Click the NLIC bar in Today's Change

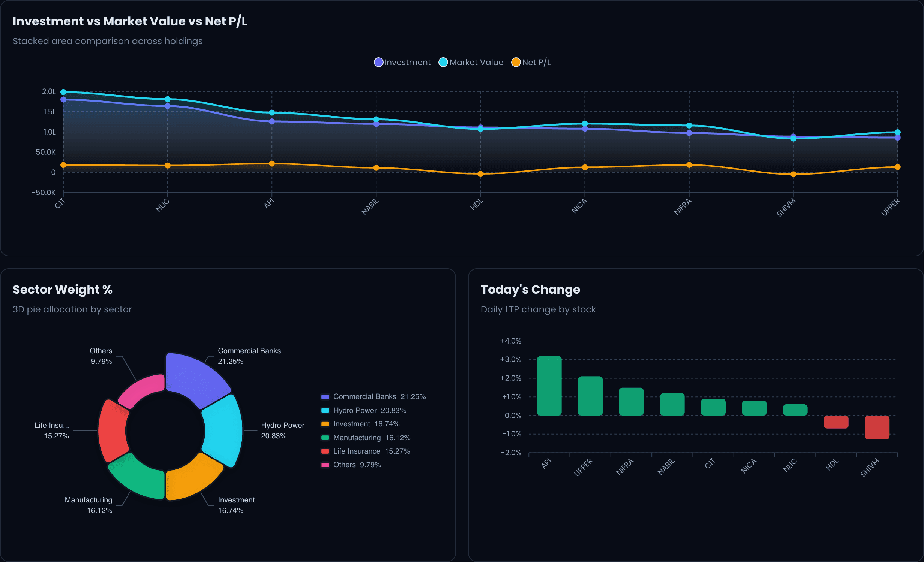tap(795, 410)
